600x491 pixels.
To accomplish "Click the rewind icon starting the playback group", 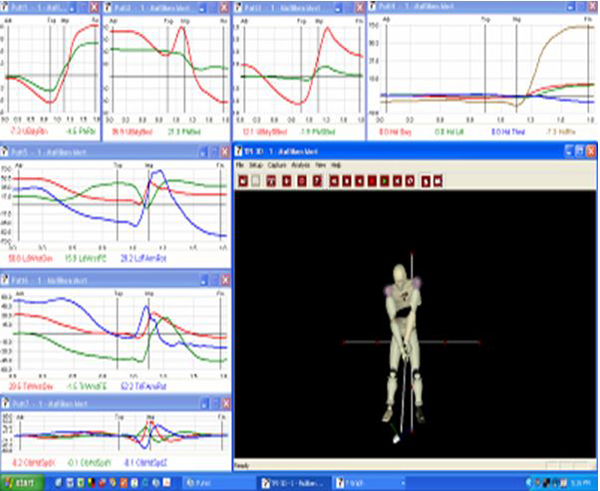I will click(334, 181).
